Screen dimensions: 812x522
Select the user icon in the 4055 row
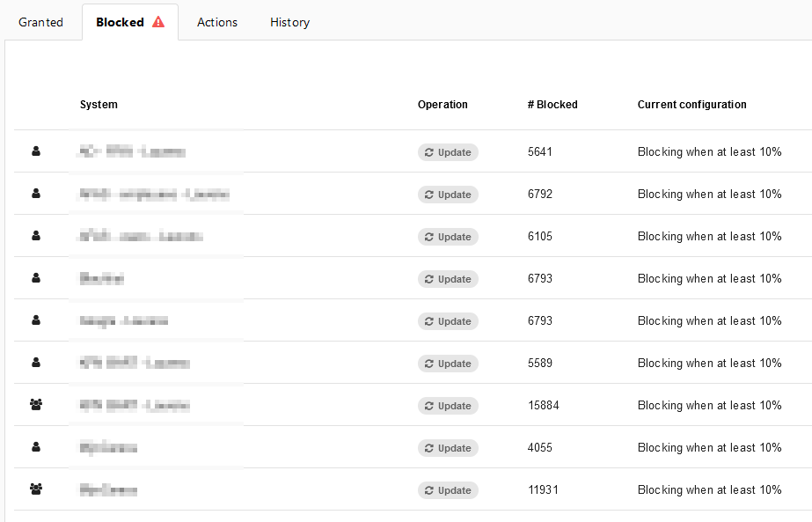point(36,447)
